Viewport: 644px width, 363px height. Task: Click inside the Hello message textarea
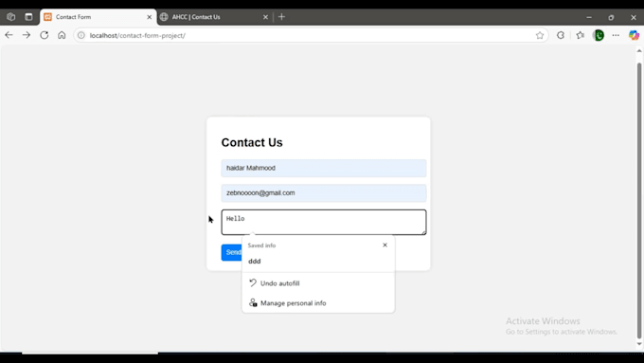click(x=324, y=223)
